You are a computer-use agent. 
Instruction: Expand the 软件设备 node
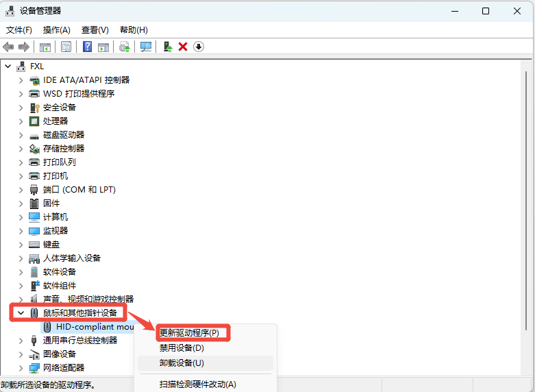tap(21, 272)
